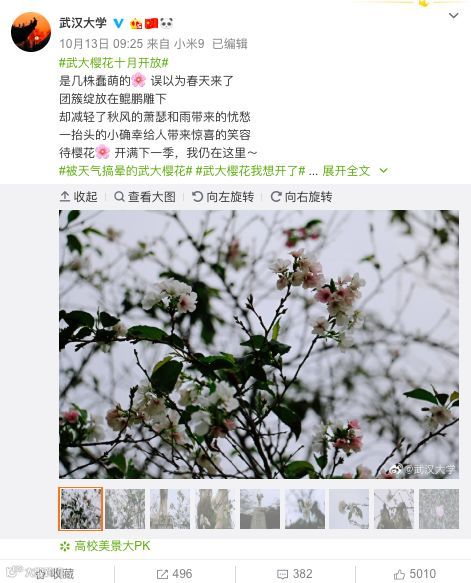Viewport: 471px width, 583px height.
Task: Open the post options chevron menu
Action: pos(453,15)
